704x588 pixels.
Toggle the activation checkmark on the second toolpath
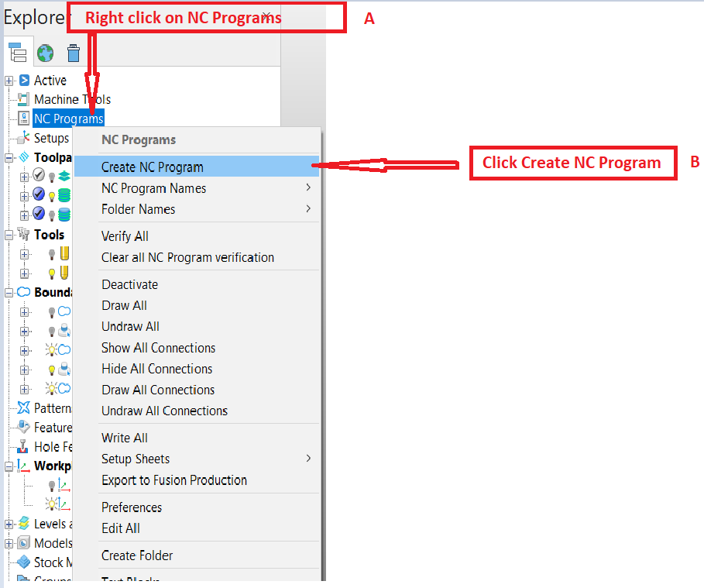click(39, 194)
